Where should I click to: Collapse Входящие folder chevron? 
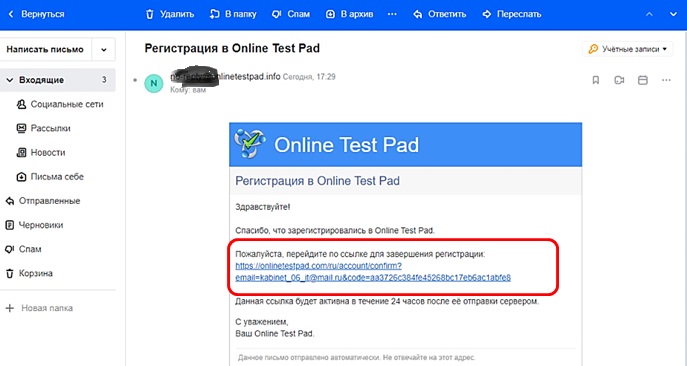tap(10, 80)
